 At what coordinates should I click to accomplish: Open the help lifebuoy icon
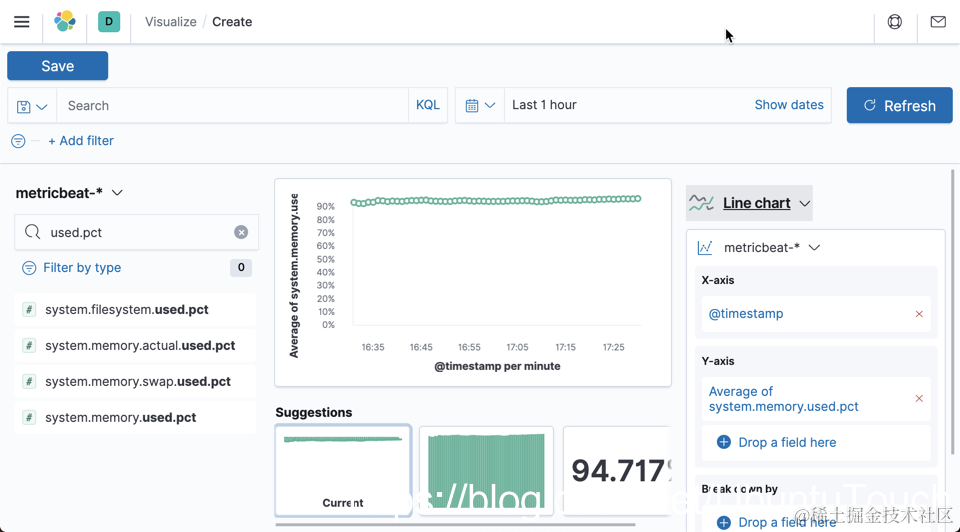pos(894,22)
